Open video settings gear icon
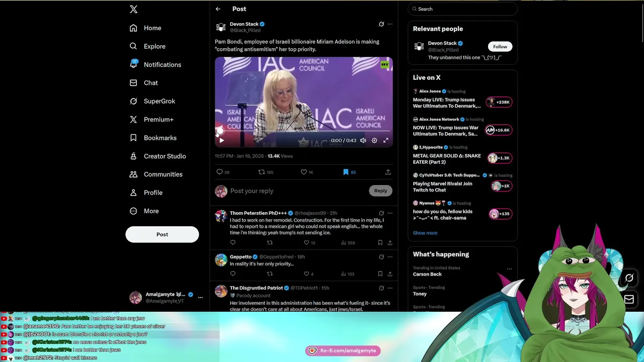Screen dimensions: 644x362 pyautogui.click(x=374, y=141)
